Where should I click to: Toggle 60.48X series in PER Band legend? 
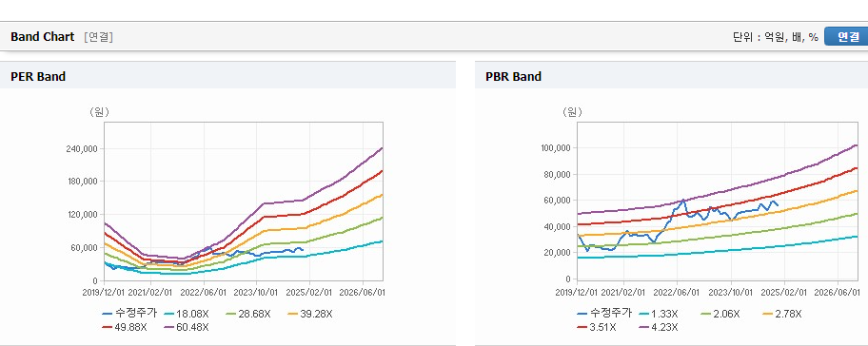click(187, 327)
